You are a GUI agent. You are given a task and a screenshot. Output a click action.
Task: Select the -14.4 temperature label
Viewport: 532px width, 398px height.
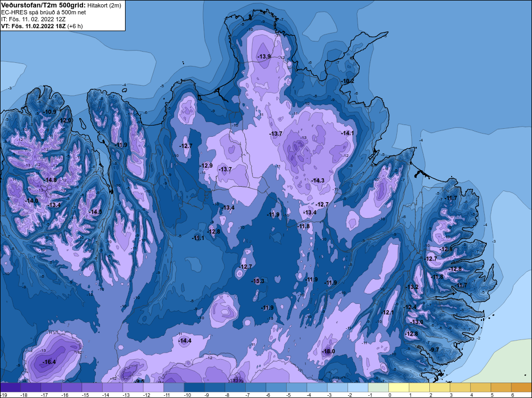click(185, 341)
